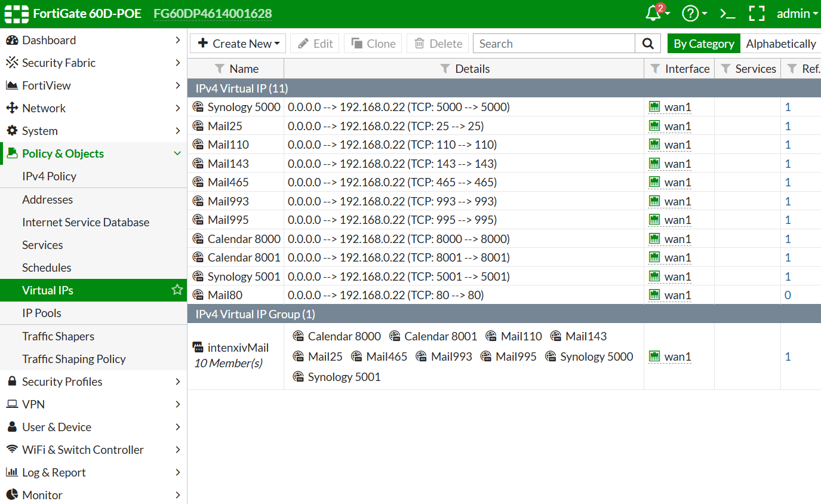Click the Fortinet logo icon
Image resolution: width=821 pixels, height=504 pixels.
pyautogui.click(x=17, y=13)
